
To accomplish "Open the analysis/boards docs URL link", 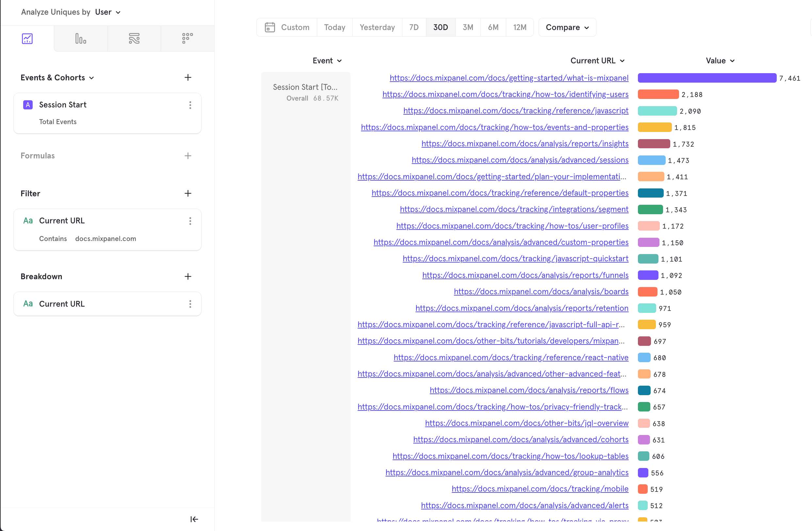I will [x=541, y=292].
